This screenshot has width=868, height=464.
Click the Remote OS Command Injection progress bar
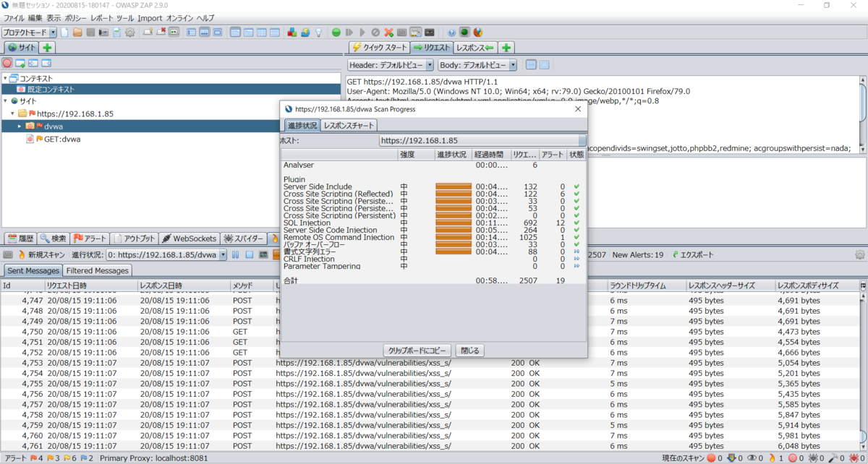point(454,237)
